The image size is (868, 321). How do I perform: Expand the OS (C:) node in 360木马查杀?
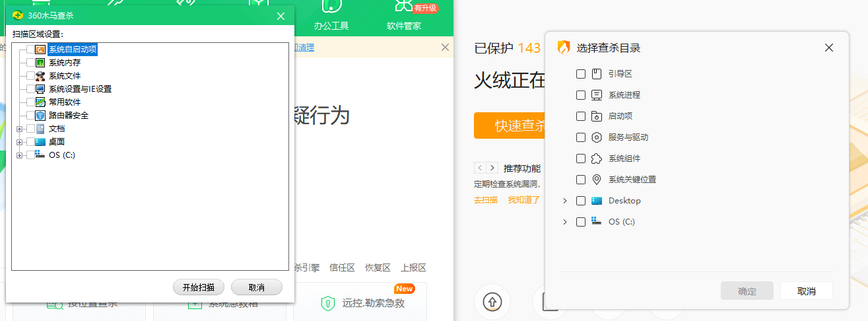pos(19,155)
